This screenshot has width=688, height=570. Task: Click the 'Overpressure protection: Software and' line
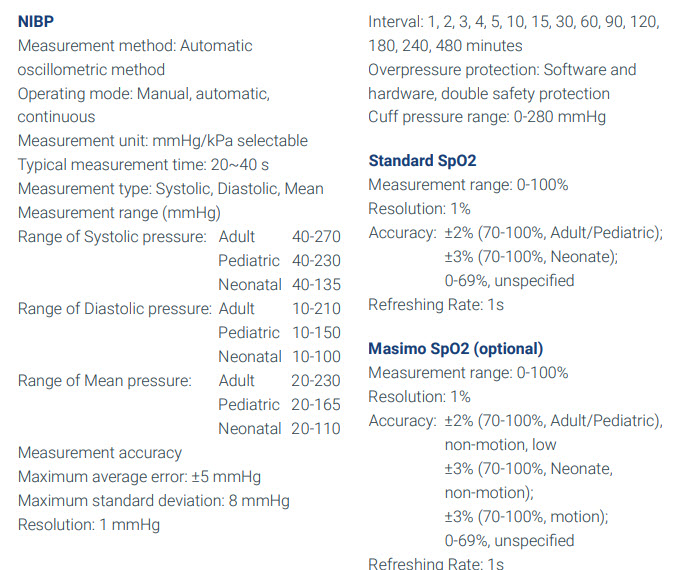coord(502,70)
